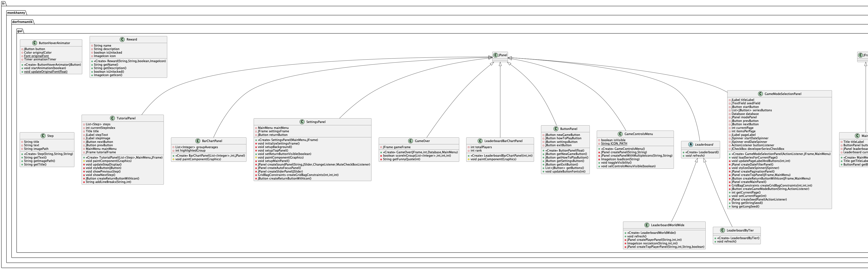The height and width of the screenshot is (269, 868).
Task: Click the TutorialPanel class icon
Action: [113, 118]
